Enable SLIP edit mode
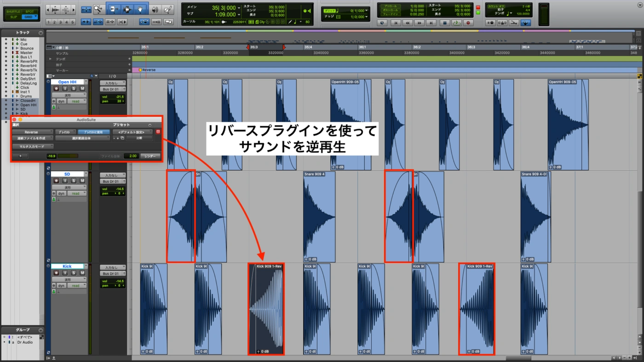The image size is (644, 362). click(x=13, y=17)
